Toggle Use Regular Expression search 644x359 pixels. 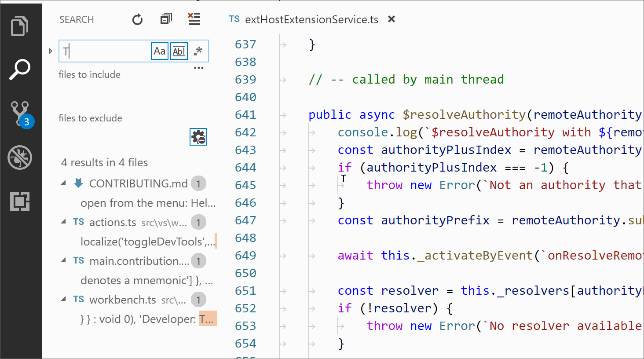pos(198,51)
